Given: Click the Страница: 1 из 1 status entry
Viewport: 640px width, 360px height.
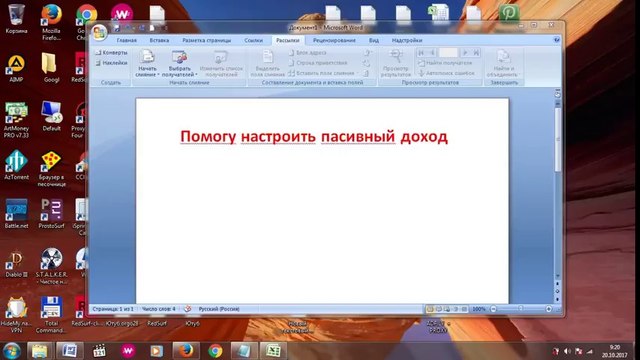Looking at the screenshot, I should (x=113, y=309).
